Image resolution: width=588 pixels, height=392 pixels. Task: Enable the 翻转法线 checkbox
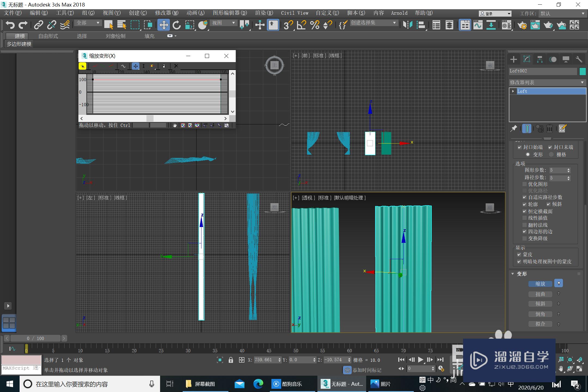[x=525, y=225]
